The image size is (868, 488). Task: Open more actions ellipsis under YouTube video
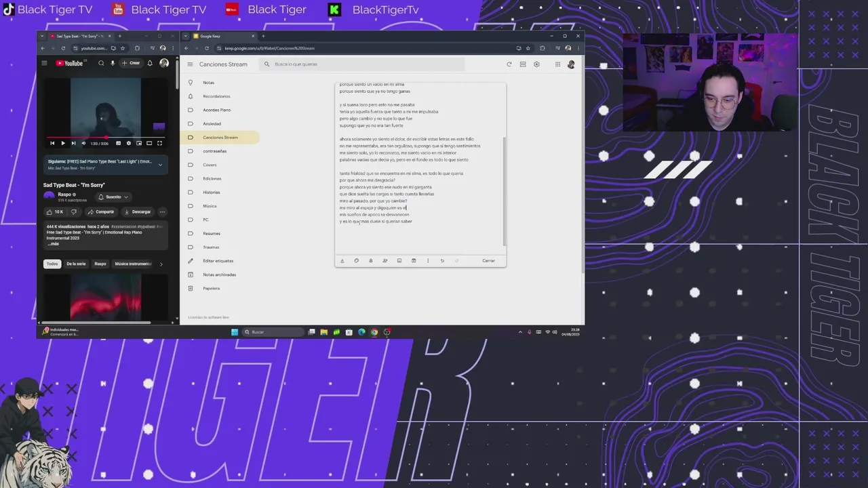(x=162, y=211)
